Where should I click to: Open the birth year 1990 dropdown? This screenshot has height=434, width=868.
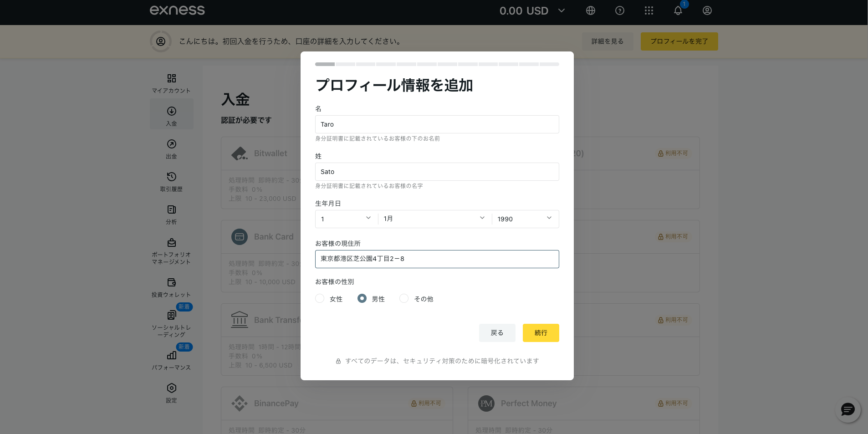525,219
